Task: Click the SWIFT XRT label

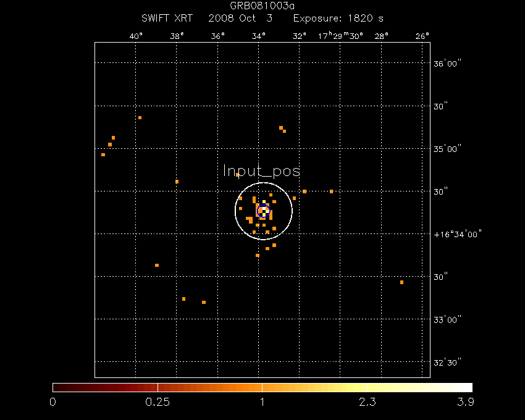Action: click(x=167, y=18)
